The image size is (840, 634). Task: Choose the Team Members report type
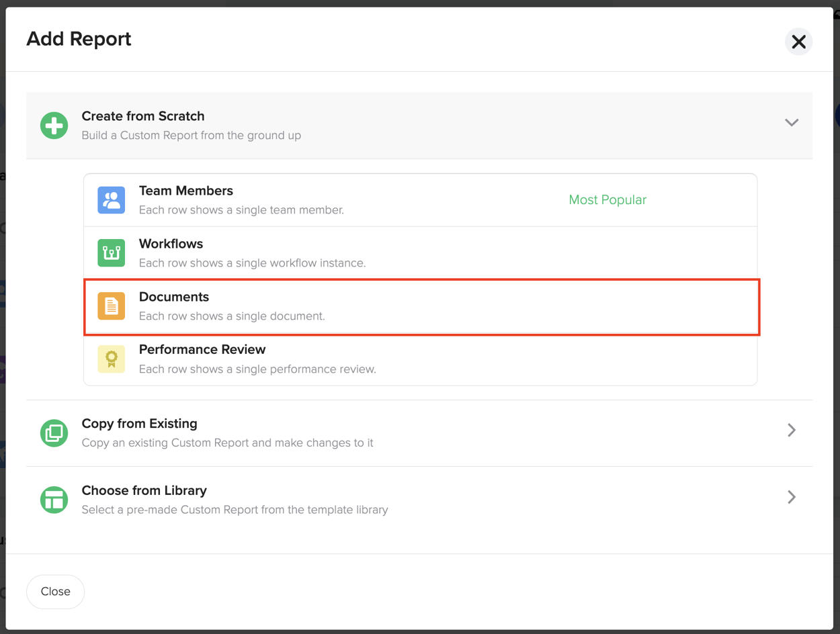point(421,200)
